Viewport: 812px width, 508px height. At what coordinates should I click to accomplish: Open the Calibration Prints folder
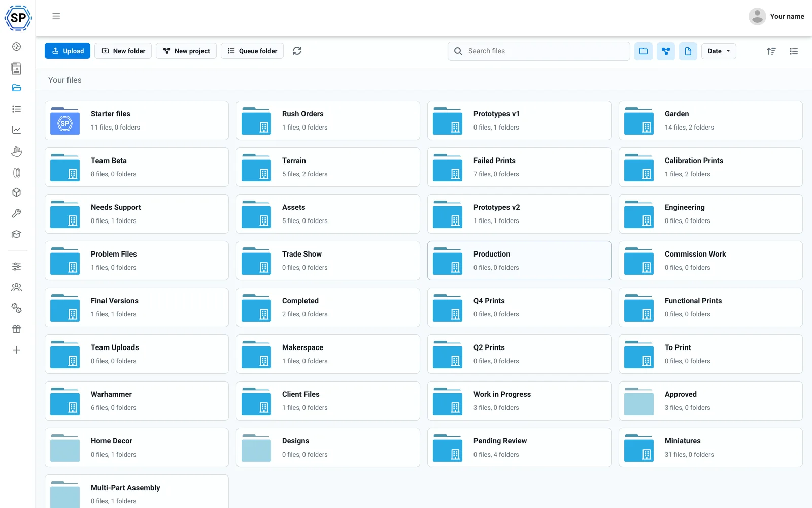(710, 167)
